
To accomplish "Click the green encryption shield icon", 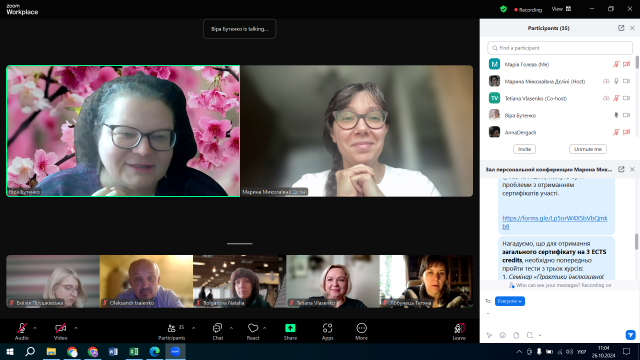I will 503,9.
